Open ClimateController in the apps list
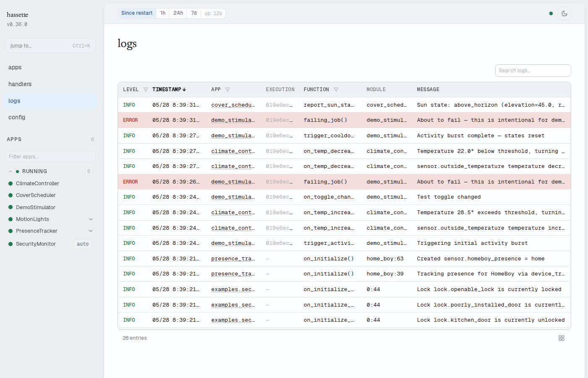This screenshot has width=588, height=378. click(x=37, y=184)
